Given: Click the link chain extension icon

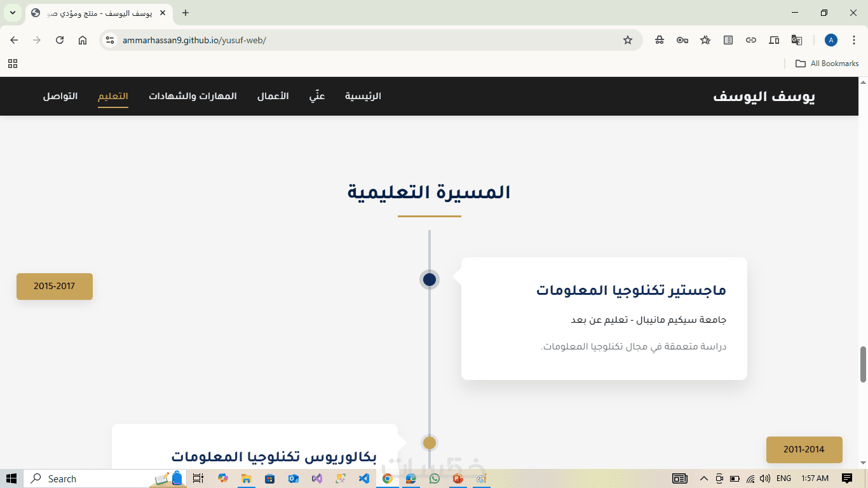Looking at the screenshot, I should point(751,40).
